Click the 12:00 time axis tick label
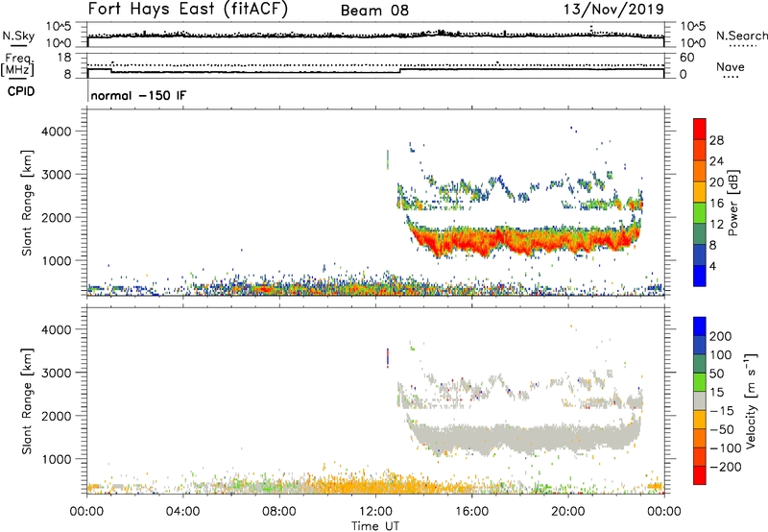The height and width of the screenshot is (532, 768). 375,512
